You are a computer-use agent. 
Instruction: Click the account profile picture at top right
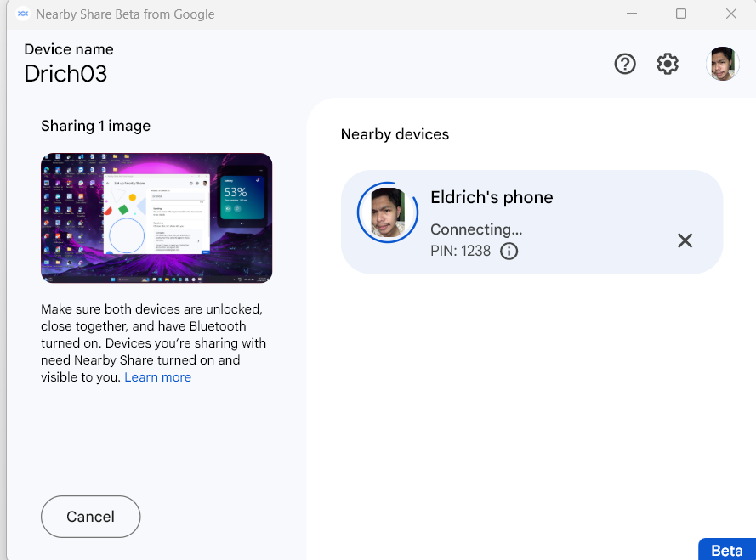click(x=722, y=64)
